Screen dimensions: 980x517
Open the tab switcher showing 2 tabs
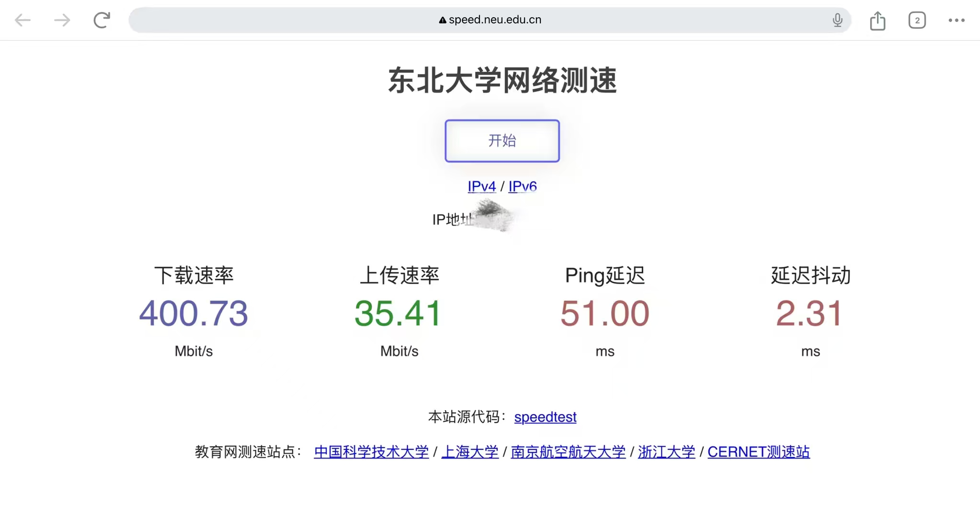917,20
